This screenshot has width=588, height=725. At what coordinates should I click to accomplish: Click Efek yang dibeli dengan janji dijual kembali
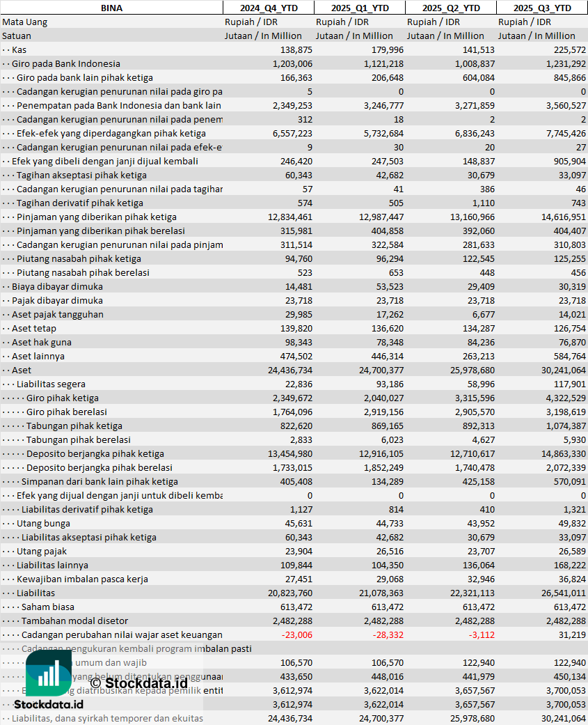(105, 162)
